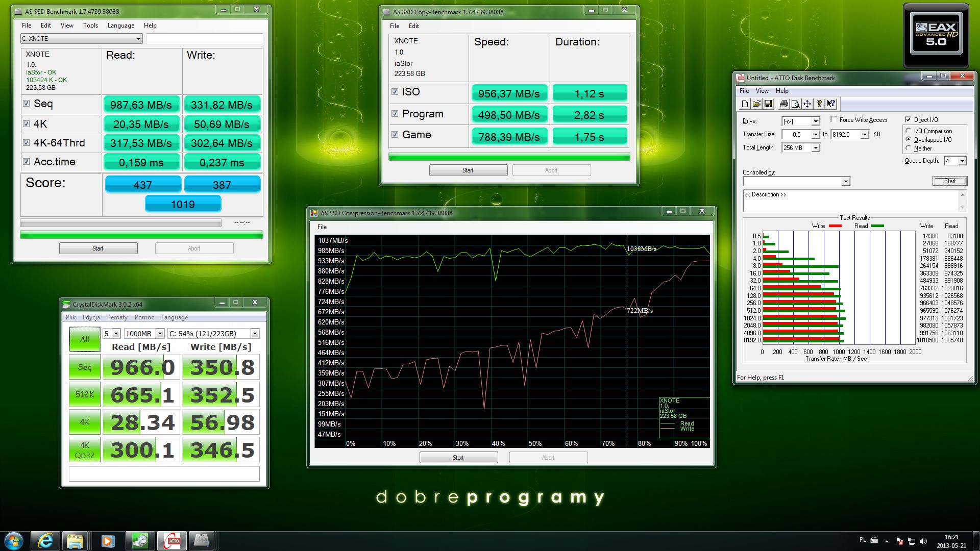Open the Windows Start menu orb

[x=14, y=540]
